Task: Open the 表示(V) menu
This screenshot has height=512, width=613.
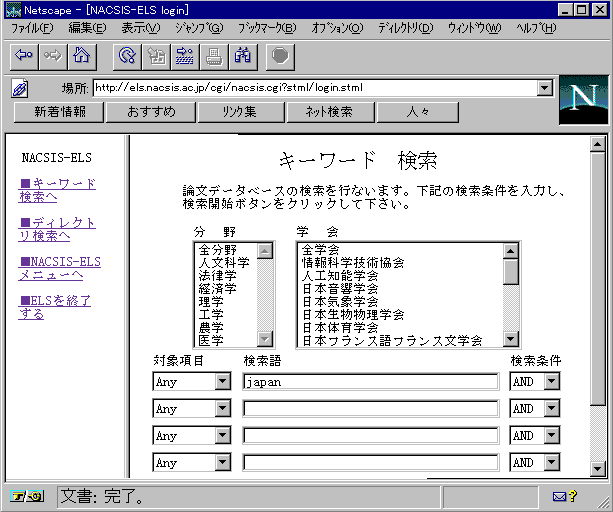Action: click(141, 28)
